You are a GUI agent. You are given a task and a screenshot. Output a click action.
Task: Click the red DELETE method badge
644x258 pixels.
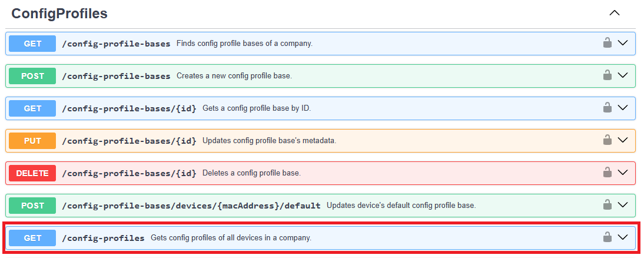click(x=32, y=173)
